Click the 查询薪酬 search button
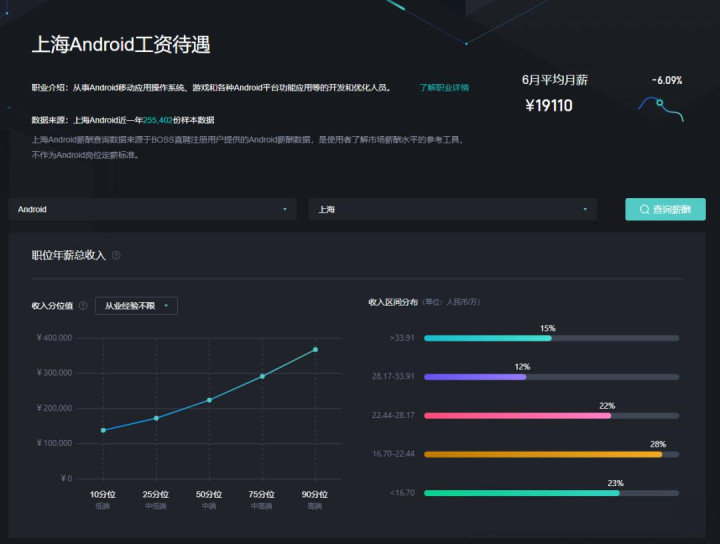 coord(665,209)
